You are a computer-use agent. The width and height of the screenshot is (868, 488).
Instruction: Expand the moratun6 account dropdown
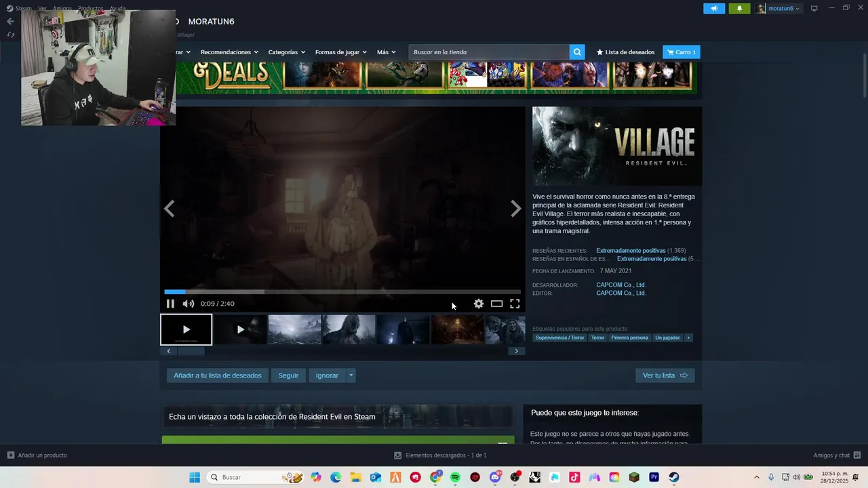click(778, 8)
